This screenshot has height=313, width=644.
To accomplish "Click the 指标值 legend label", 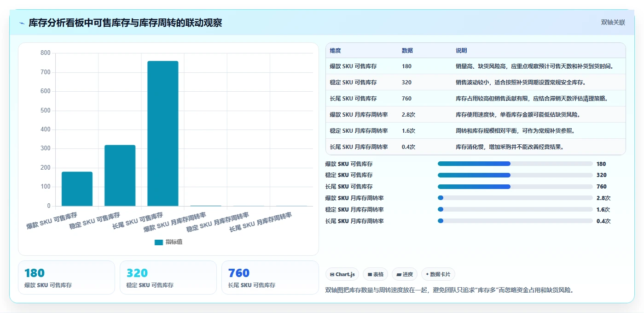I will point(174,242).
